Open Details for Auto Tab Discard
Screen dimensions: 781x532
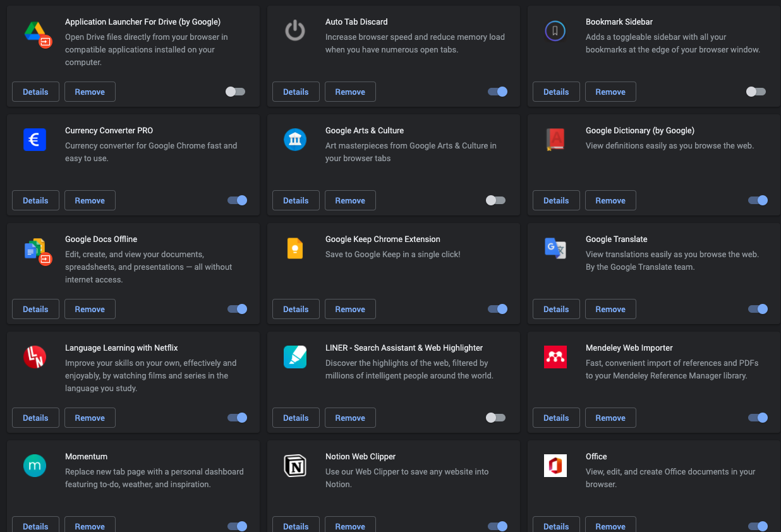coord(296,92)
